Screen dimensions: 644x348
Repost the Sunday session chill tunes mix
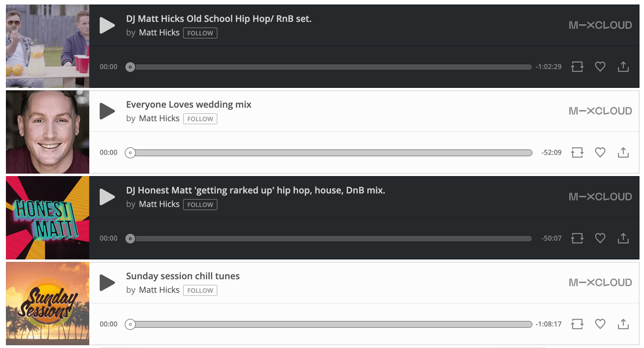[x=577, y=324]
